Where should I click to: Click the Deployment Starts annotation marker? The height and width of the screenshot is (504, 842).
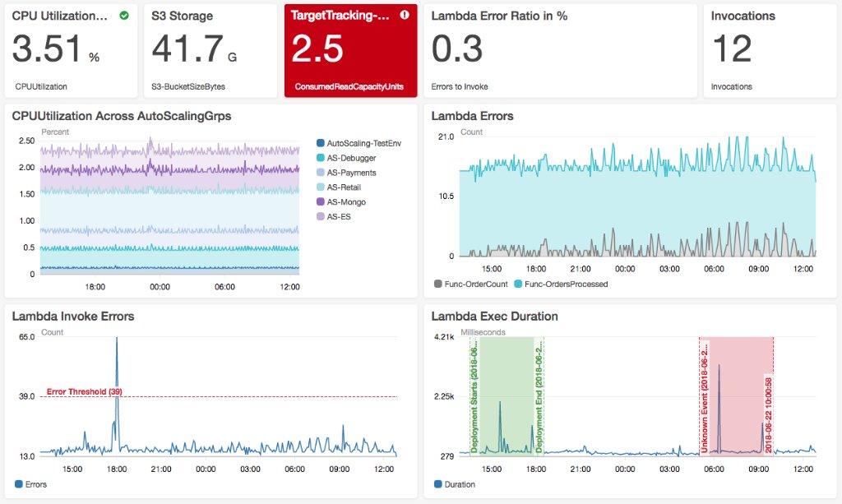tap(474, 399)
